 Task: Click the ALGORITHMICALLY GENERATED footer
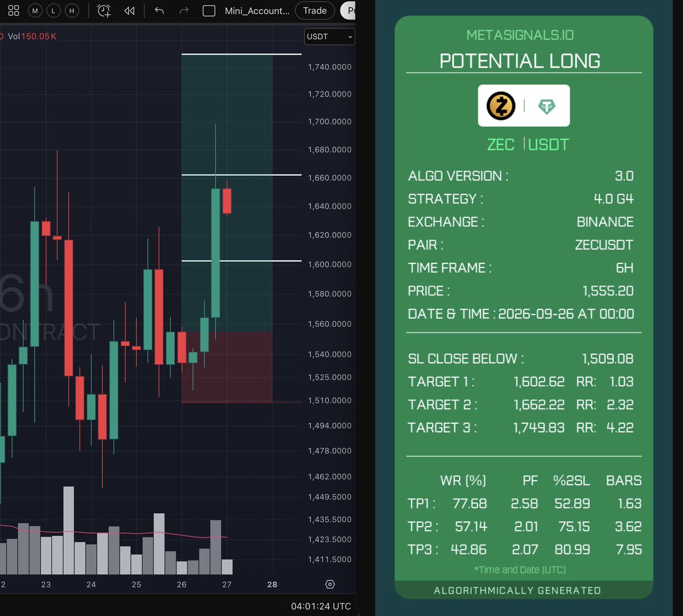click(517, 590)
